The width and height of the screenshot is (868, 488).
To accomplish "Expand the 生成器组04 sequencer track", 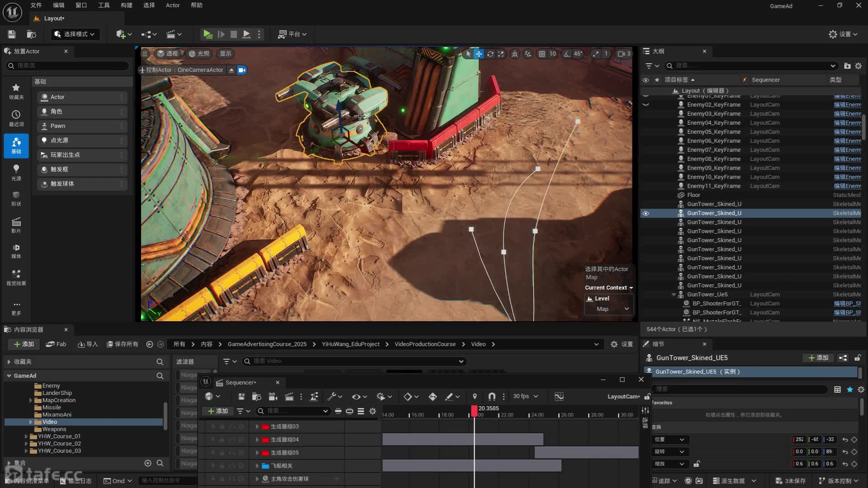I will point(257,440).
